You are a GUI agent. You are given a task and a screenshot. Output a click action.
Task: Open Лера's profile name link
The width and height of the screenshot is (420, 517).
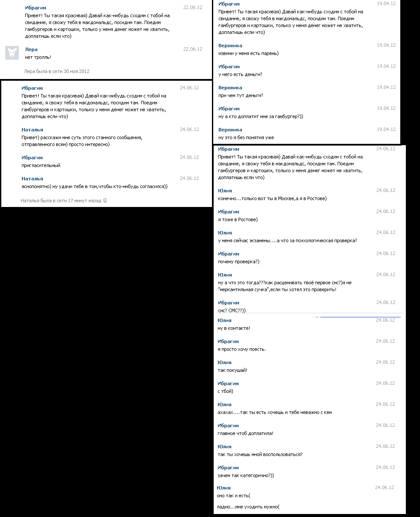31,49
